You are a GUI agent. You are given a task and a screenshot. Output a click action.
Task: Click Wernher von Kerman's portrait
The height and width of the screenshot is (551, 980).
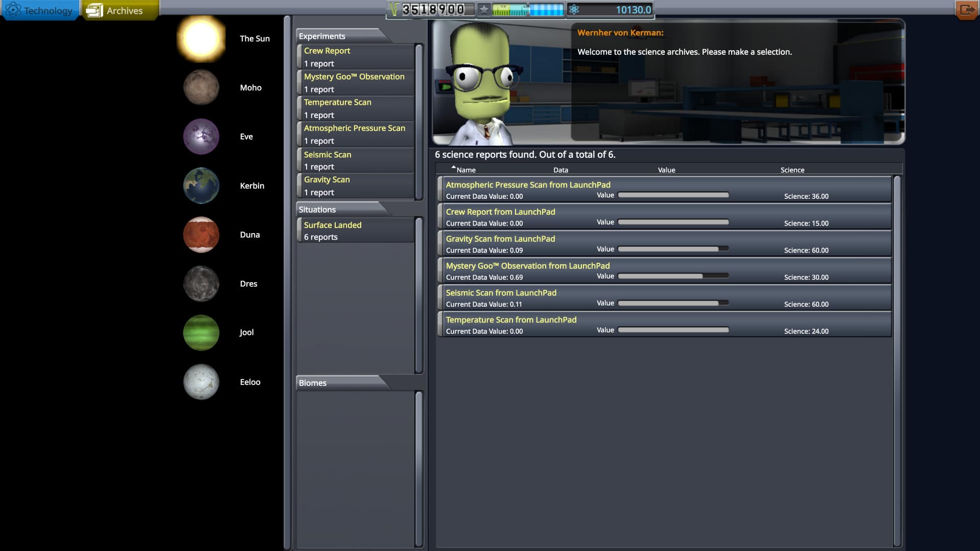click(483, 84)
